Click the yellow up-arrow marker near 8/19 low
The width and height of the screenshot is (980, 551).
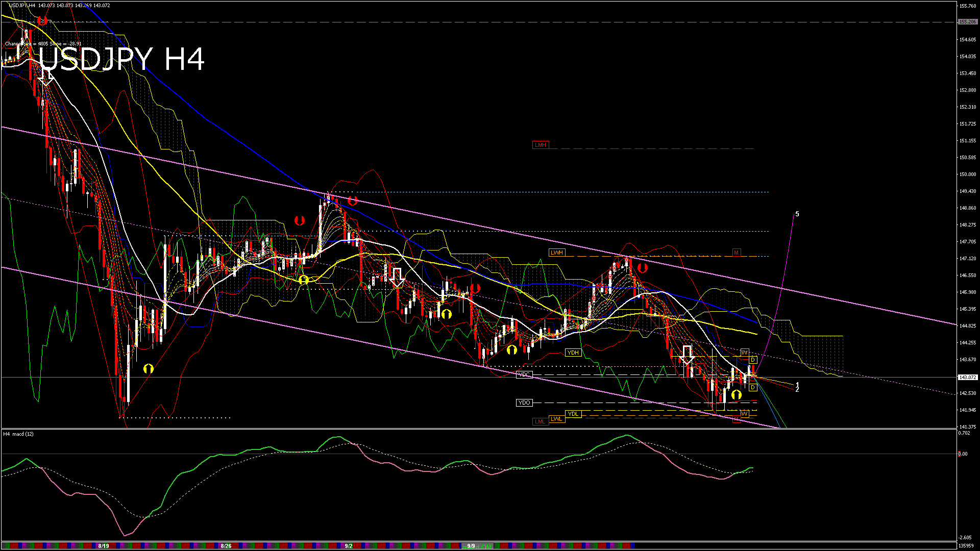click(x=149, y=368)
